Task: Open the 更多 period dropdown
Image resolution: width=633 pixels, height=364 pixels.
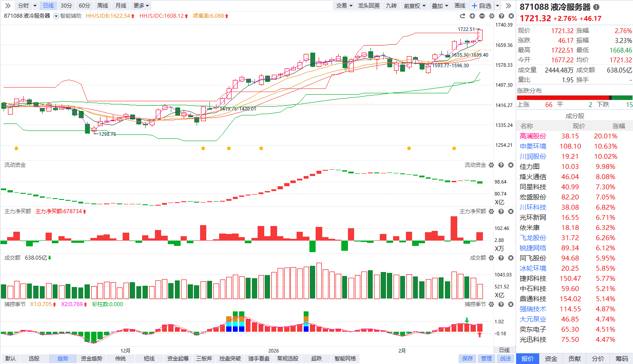Action: 141,6
